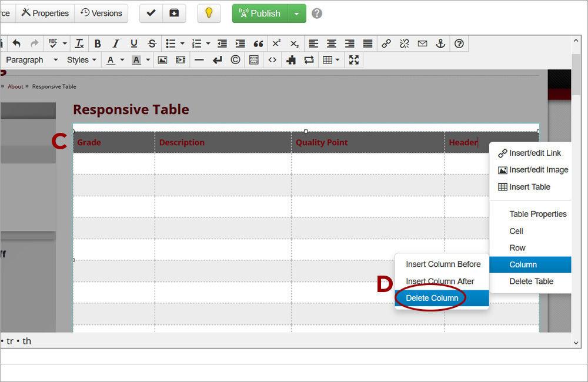
Task: Select Delete Column from the submenu
Action: 431,298
